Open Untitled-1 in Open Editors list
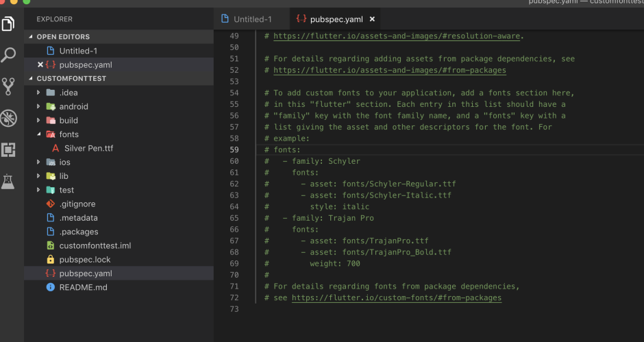Screen dimensions: 644x342 119,51
